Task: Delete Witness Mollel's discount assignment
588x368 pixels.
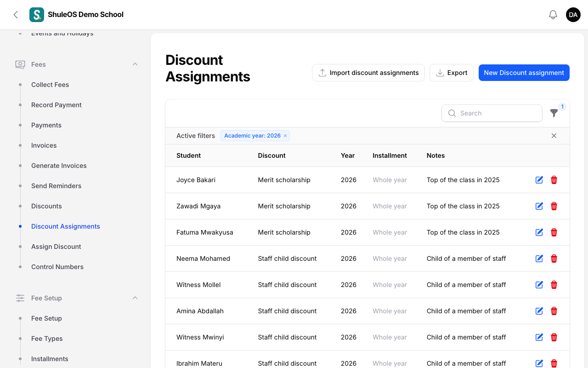Action: point(554,285)
